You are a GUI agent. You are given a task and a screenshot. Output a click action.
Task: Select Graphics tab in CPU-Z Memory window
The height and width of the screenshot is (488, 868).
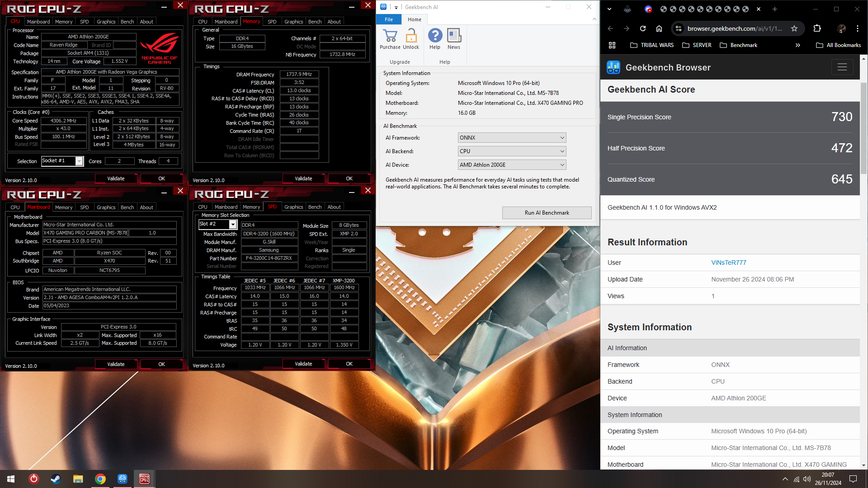[x=293, y=22]
